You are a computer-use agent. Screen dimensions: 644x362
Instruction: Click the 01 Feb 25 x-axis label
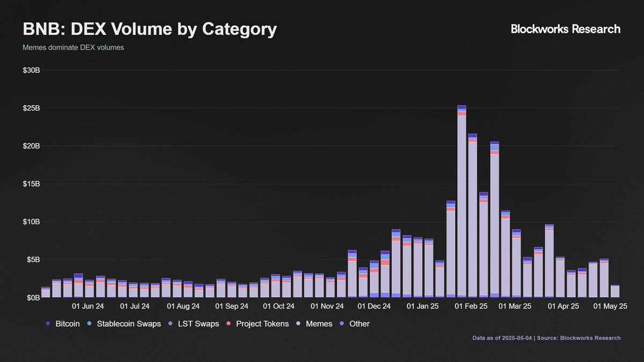(471, 307)
